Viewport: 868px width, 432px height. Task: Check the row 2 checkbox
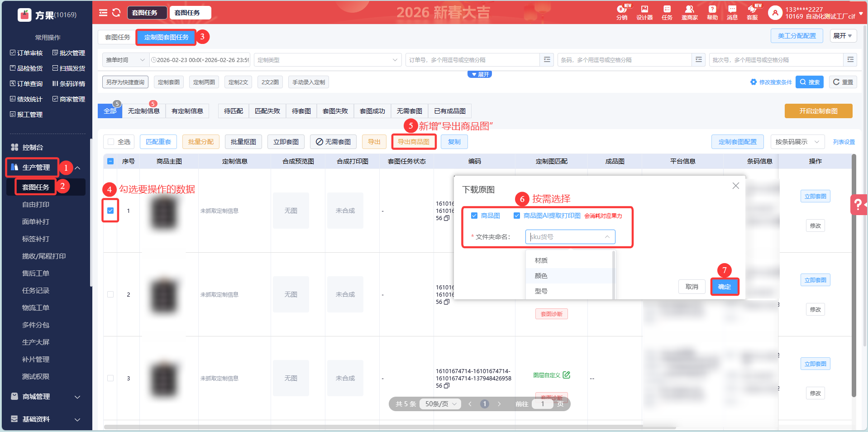point(110,294)
